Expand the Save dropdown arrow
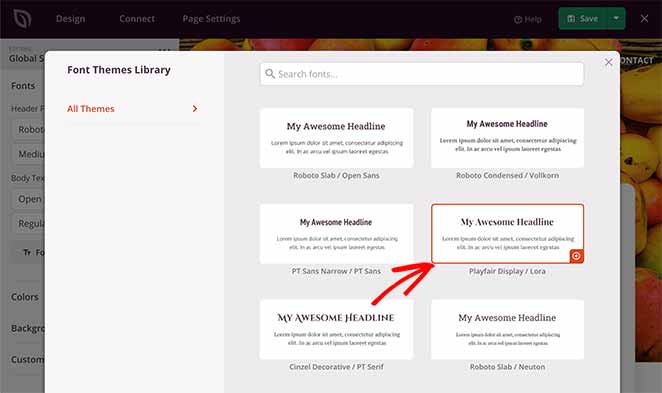The height and width of the screenshot is (393, 662). point(616,19)
